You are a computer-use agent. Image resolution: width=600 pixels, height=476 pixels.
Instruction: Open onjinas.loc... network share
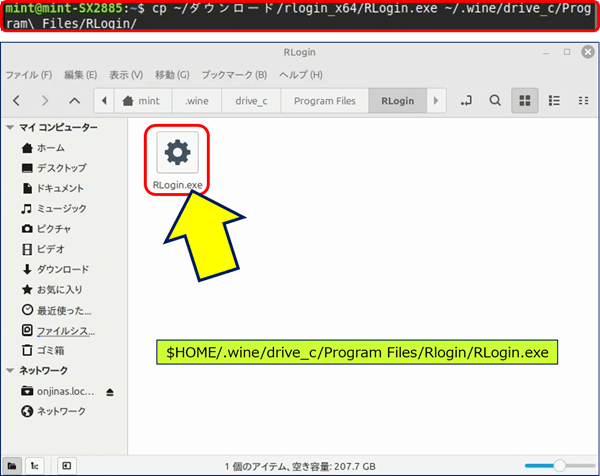[57, 391]
